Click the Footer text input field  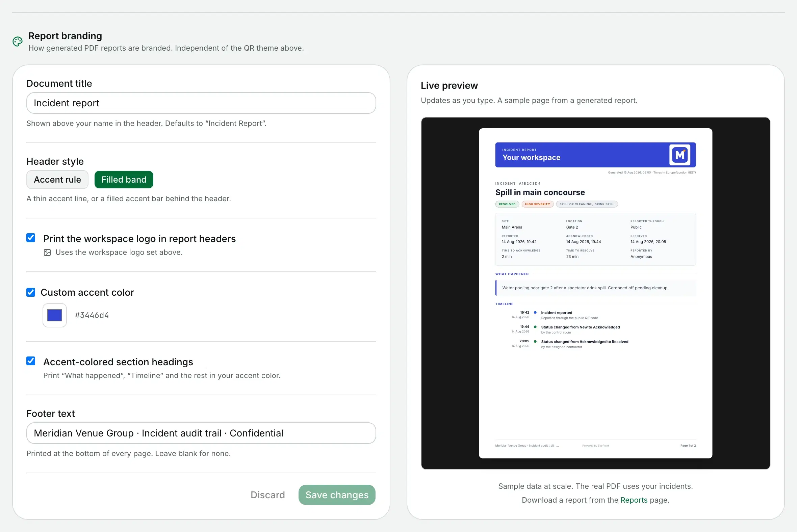pos(201,433)
